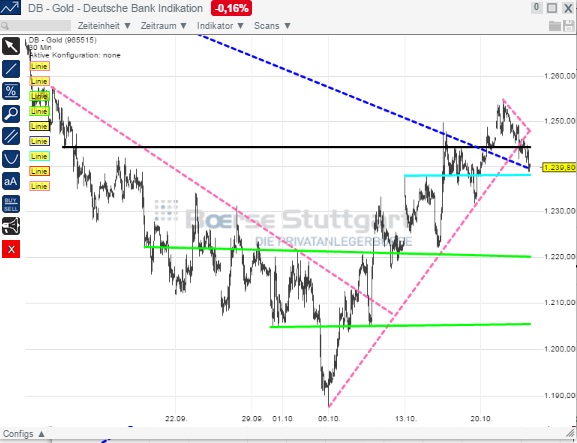Click the 20.10. date axis label
This screenshot has width=577, height=443.
tap(481, 419)
